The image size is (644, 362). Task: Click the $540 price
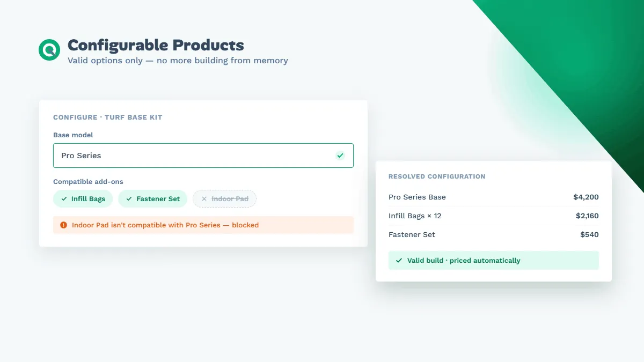tap(589, 235)
